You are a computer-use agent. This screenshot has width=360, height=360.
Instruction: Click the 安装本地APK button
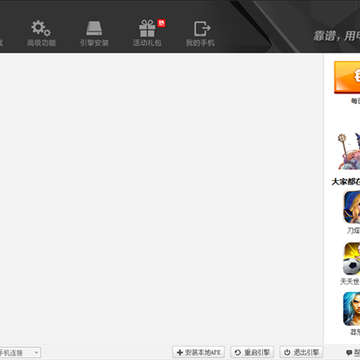tap(198, 352)
